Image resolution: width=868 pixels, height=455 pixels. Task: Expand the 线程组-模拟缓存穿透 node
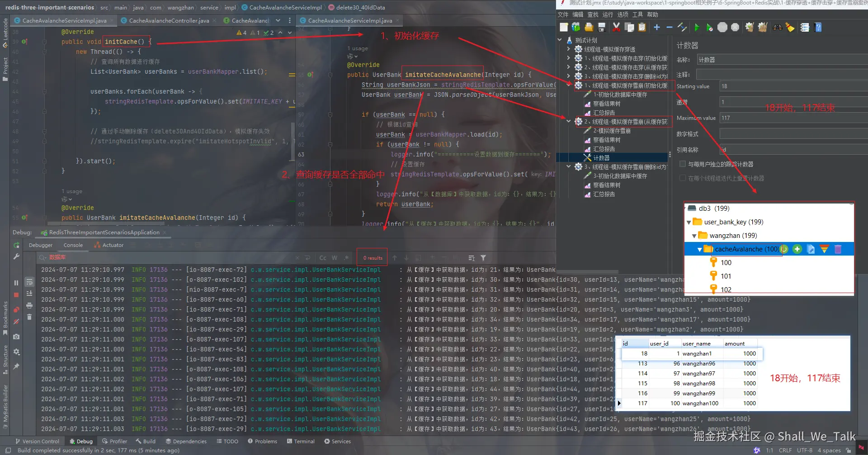click(x=568, y=49)
